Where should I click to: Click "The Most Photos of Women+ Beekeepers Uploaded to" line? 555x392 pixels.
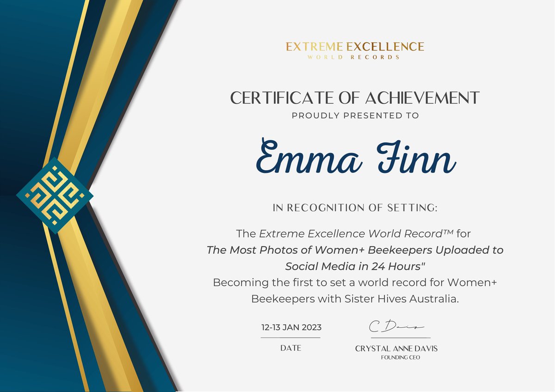click(x=355, y=250)
